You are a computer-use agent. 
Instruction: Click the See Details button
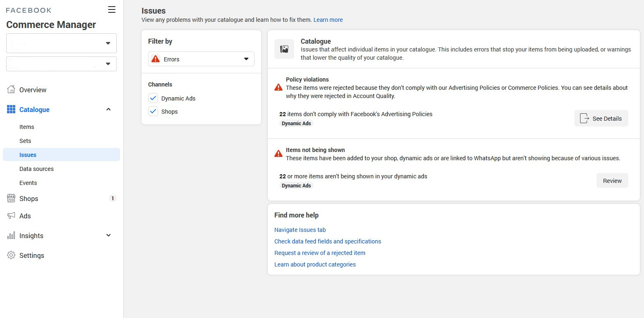point(601,118)
